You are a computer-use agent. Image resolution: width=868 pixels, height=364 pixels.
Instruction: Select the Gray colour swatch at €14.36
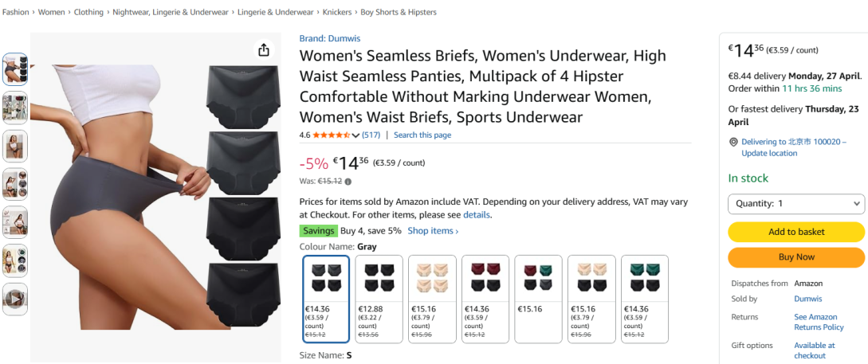pos(326,299)
